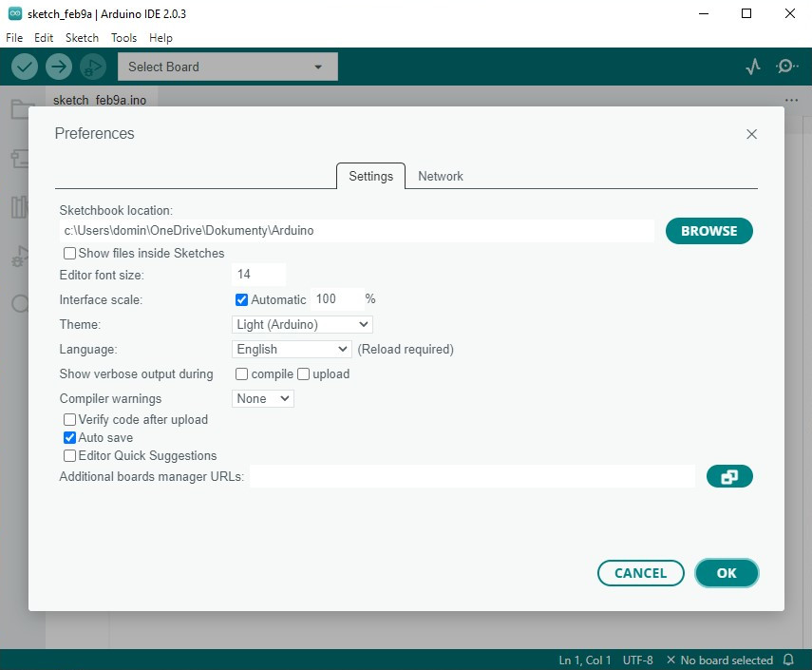Click the Verify checkmark icon
The height and width of the screenshot is (670, 812).
(x=25, y=67)
